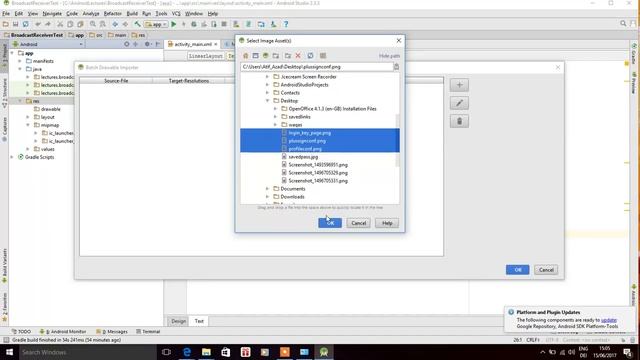
Task: Expand the wages folder node
Action: coord(276,125)
